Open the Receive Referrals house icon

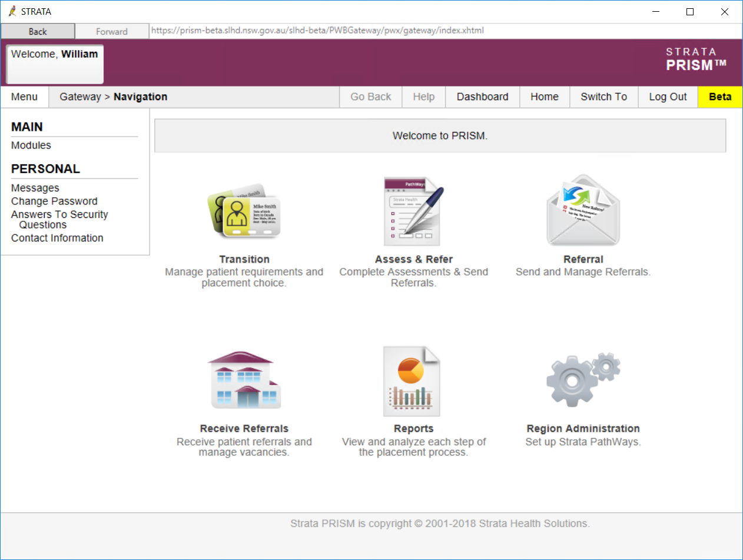coord(244,380)
